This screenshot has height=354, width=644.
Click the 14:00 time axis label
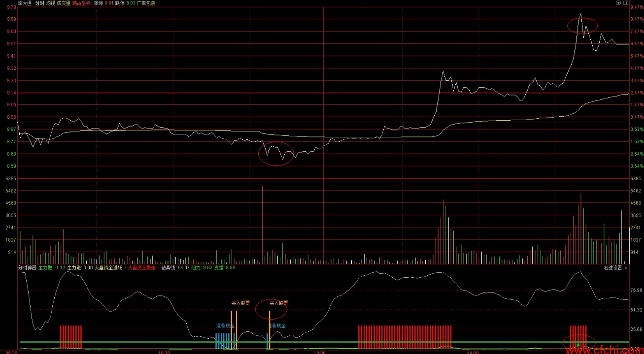[472, 352]
